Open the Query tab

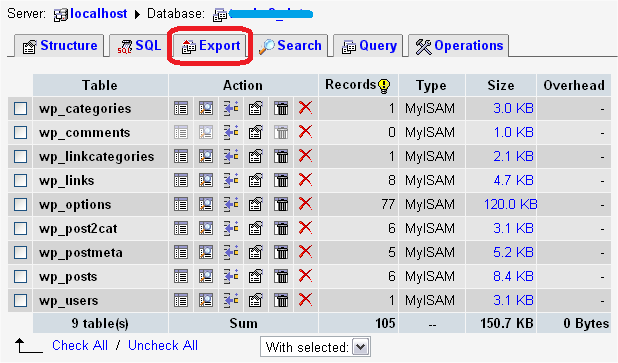[x=369, y=46]
